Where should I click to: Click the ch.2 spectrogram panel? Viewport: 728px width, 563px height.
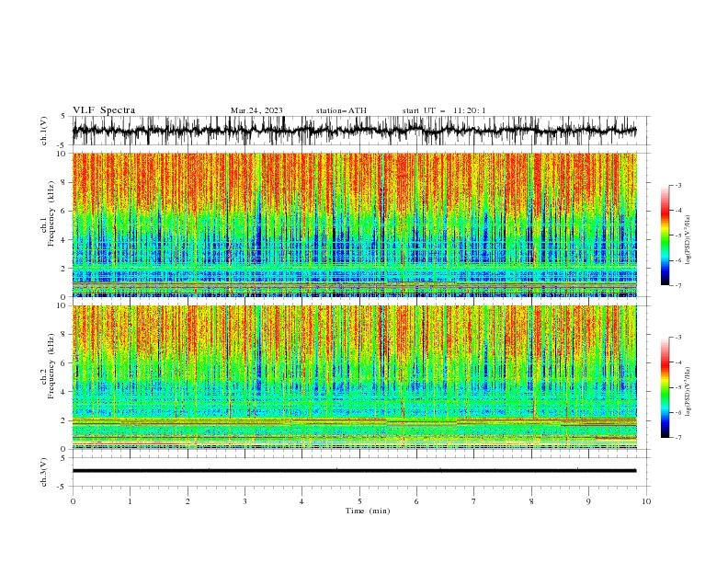click(x=355, y=377)
